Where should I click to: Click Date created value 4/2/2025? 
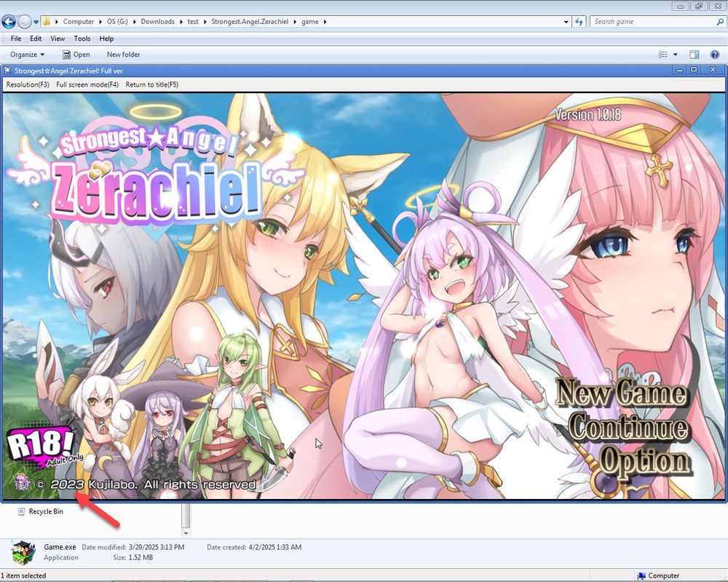[x=275, y=547]
